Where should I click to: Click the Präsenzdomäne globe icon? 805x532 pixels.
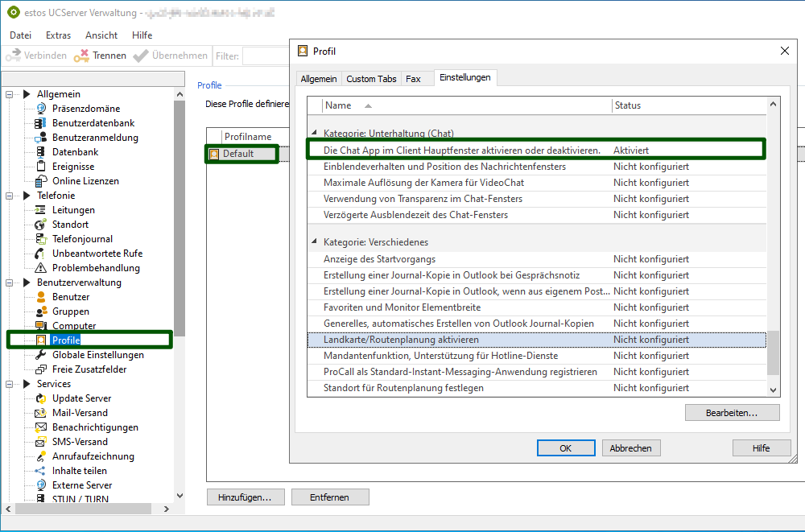(41, 109)
